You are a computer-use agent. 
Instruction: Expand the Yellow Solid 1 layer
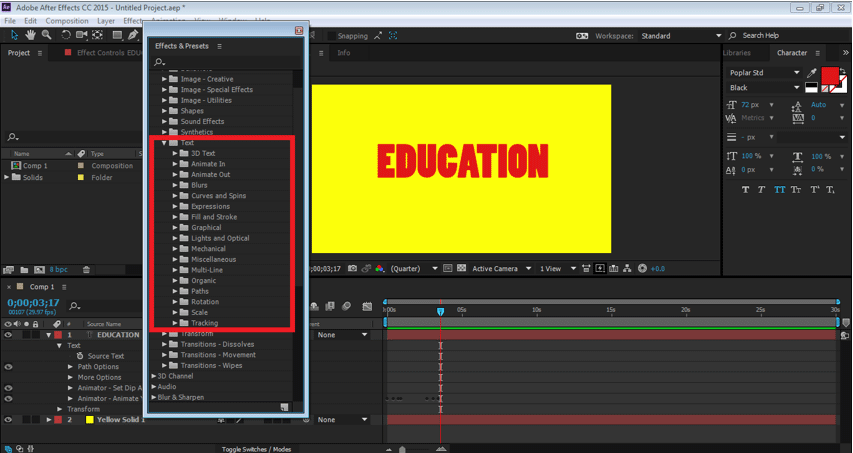coord(48,420)
